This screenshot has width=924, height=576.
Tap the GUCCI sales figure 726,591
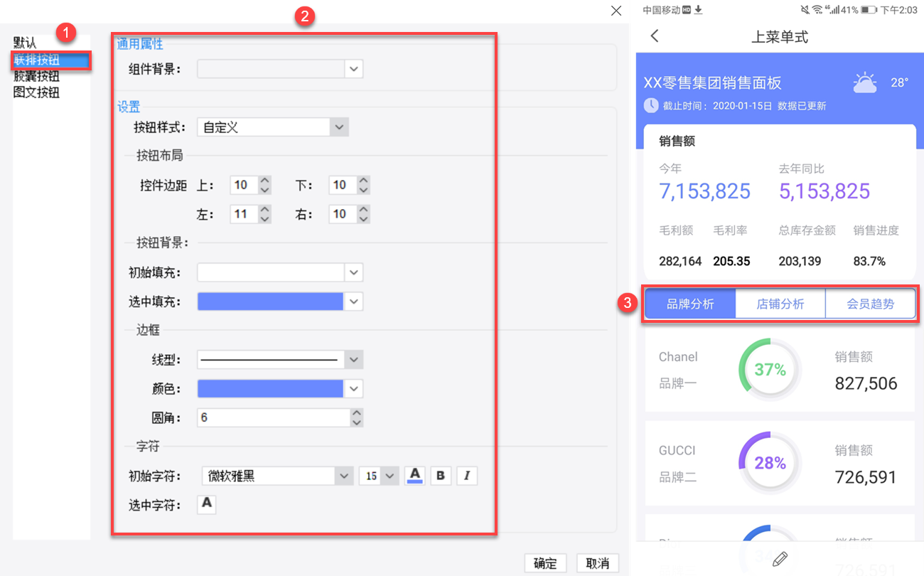866,477
